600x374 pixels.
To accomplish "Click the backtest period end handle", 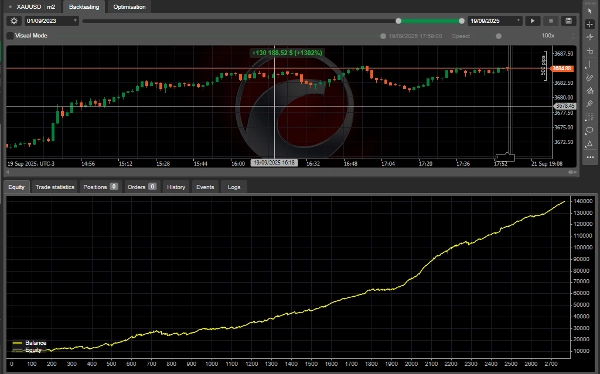I will 461,21.
